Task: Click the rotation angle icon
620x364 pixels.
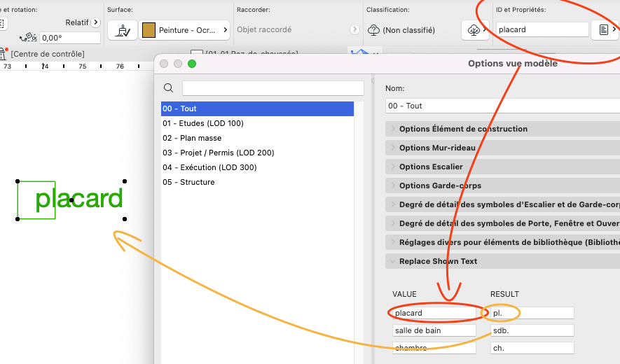Action: [x=28, y=38]
